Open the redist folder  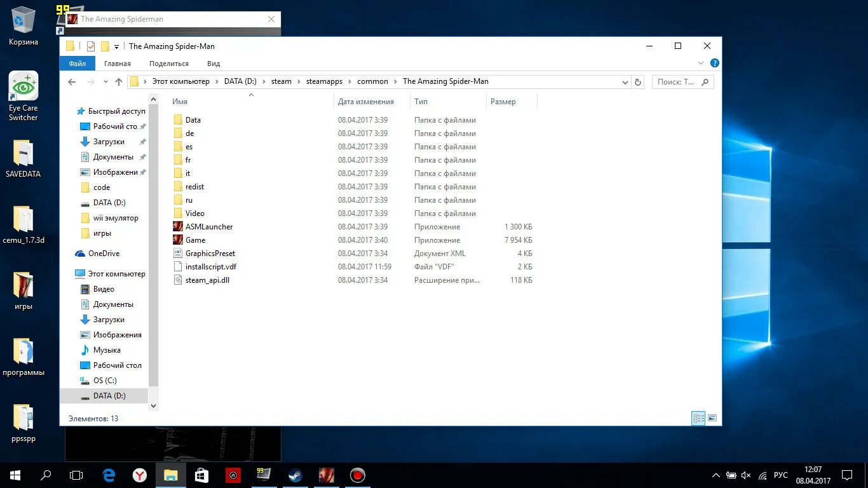click(x=194, y=187)
